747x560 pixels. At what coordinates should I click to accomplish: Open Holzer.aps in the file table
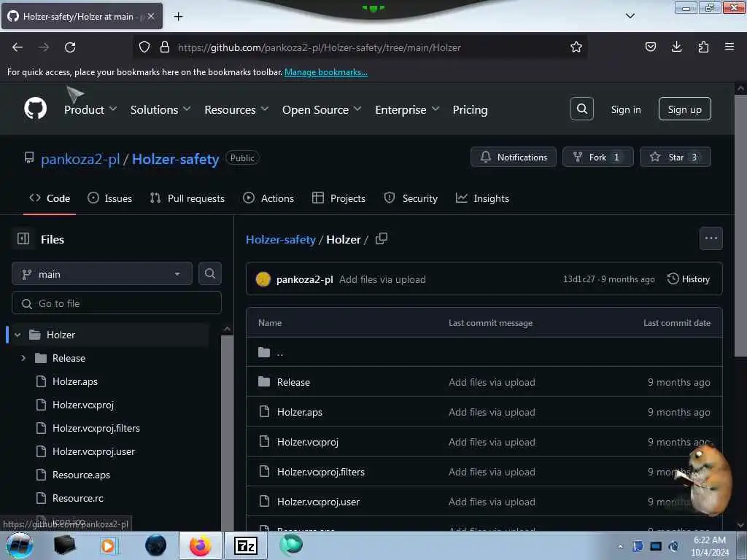click(300, 412)
